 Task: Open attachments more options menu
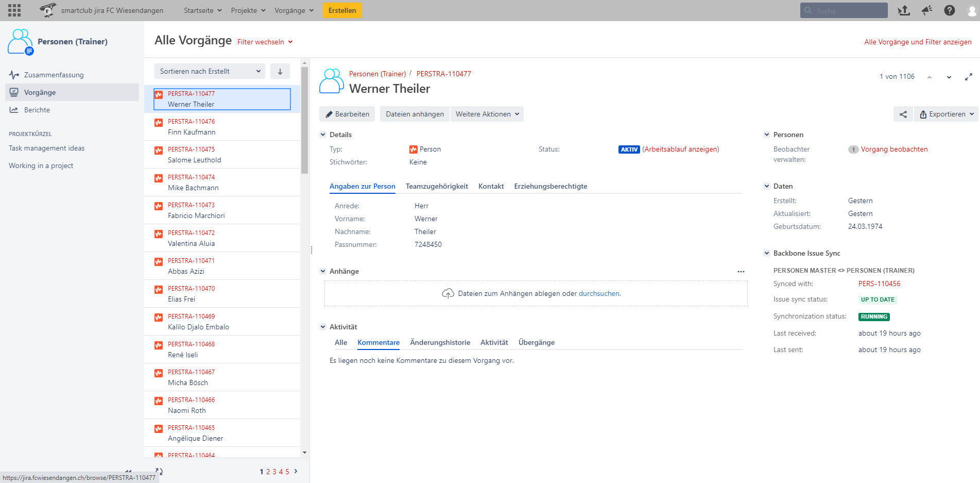click(x=741, y=272)
